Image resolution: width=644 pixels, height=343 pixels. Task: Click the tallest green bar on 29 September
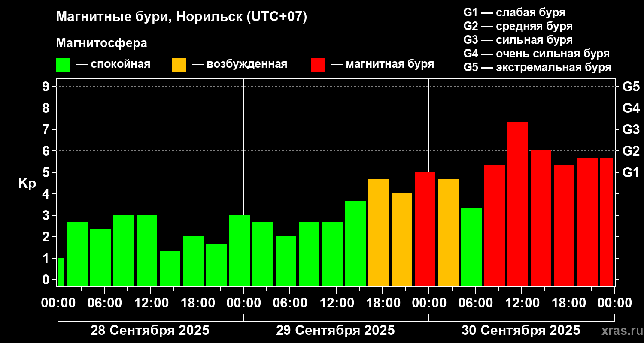tap(355, 244)
